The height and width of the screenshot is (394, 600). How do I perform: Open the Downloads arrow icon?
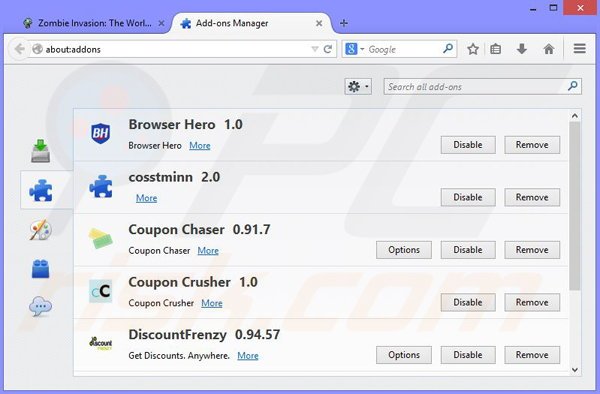pyautogui.click(x=522, y=49)
